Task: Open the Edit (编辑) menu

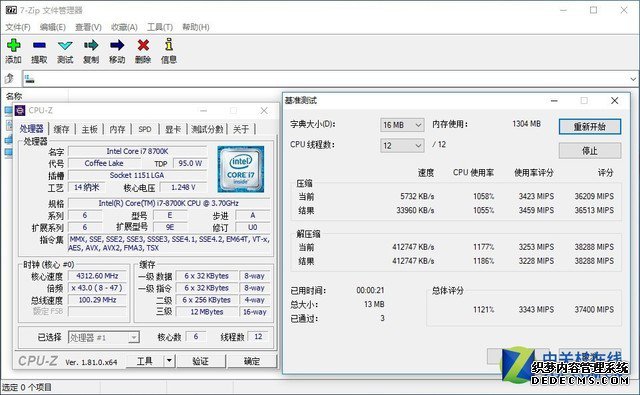Action: coord(53,27)
